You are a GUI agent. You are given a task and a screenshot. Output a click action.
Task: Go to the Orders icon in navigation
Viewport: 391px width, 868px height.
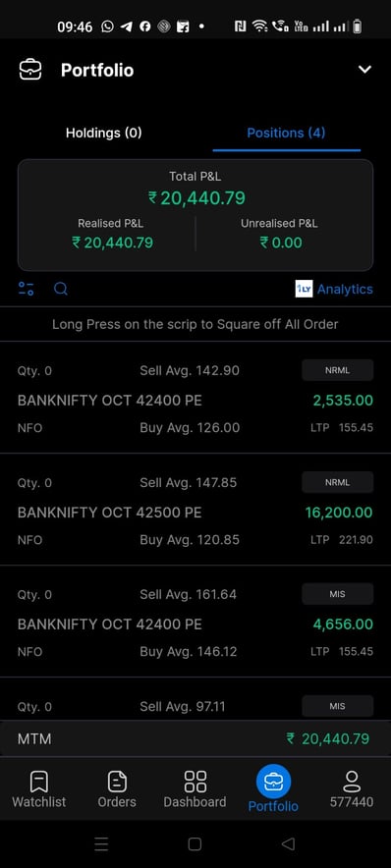tap(117, 782)
